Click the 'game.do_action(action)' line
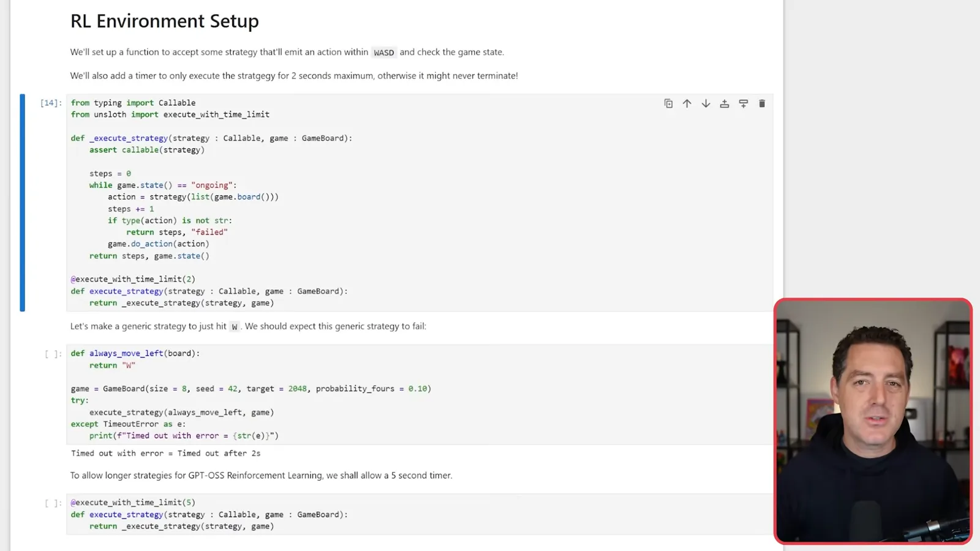This screenshot has height=551, width=980. click(159, 244)
